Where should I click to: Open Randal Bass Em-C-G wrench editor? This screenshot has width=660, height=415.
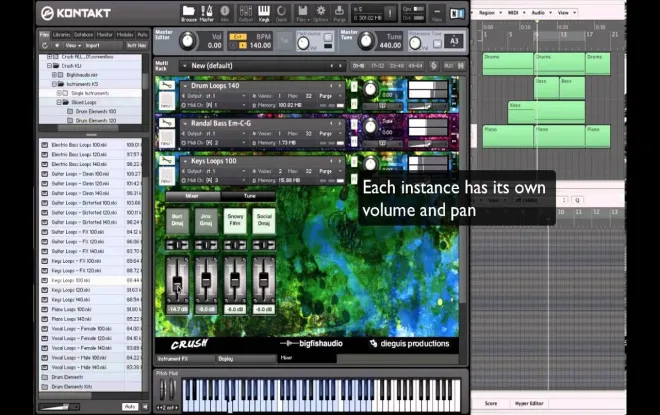point(166,123)
